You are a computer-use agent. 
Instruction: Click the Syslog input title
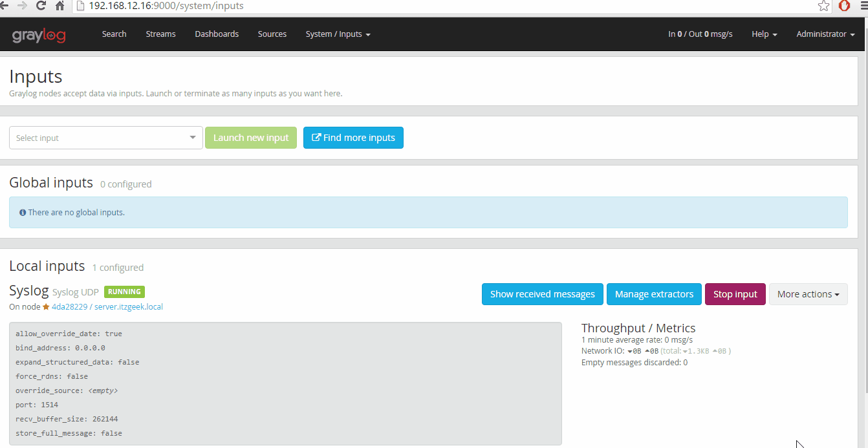pyautogui.click(x=29, y=290)
